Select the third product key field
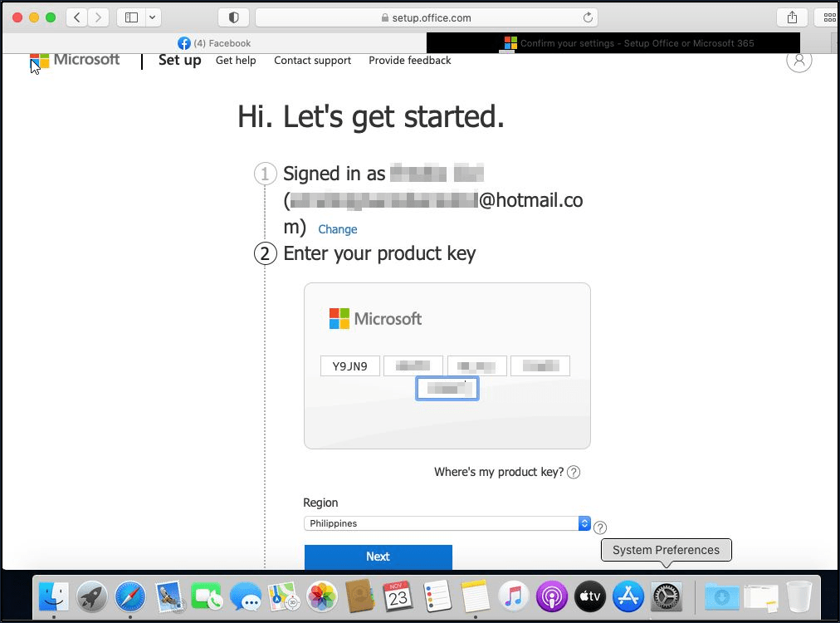Image resolution: width=840 pixels, height=623 pixels. tap(476, 366)
